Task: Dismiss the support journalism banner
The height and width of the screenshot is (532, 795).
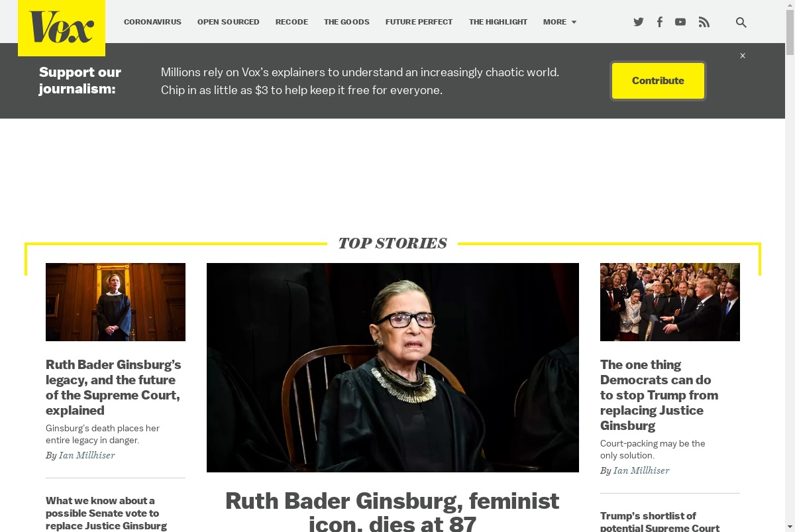Action: 743,56
